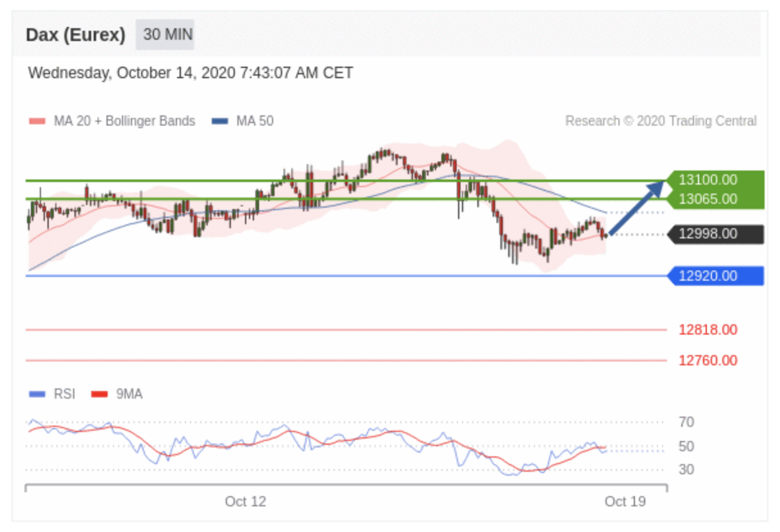This screenshot has height=532, width=780.
Task: Click the dark blue MA 50 legend swatch
Action: (x=220, y=121)
